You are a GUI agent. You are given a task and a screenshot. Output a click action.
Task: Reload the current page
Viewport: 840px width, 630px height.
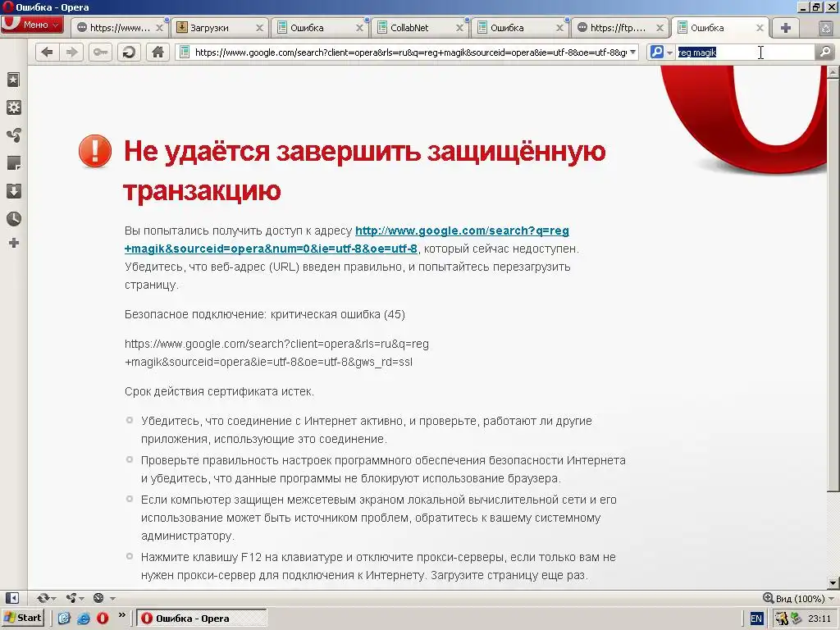[x=129, y=52]
